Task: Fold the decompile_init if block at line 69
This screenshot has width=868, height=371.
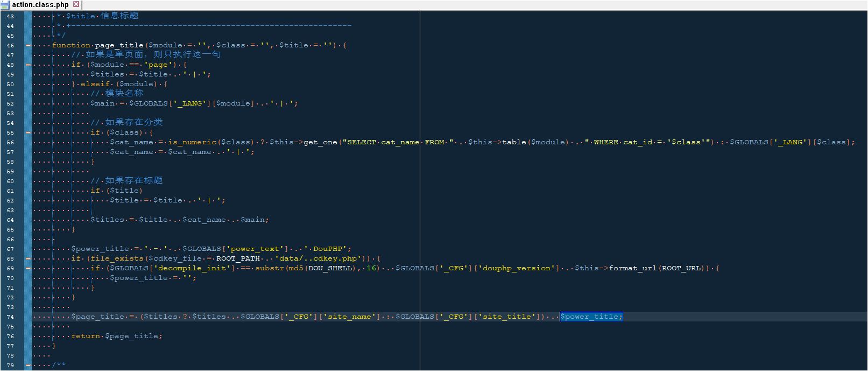Action: point(28,268)
